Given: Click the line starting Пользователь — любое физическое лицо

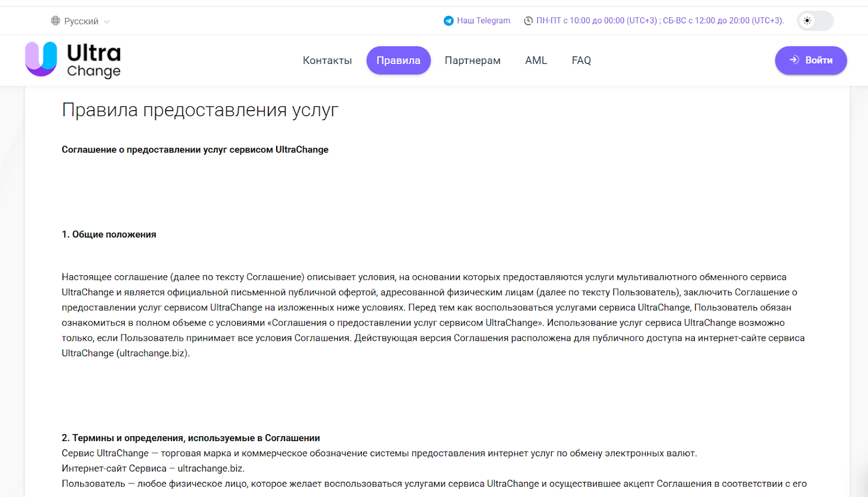Looking at the screenshot, I should click(x=434, y=483).
